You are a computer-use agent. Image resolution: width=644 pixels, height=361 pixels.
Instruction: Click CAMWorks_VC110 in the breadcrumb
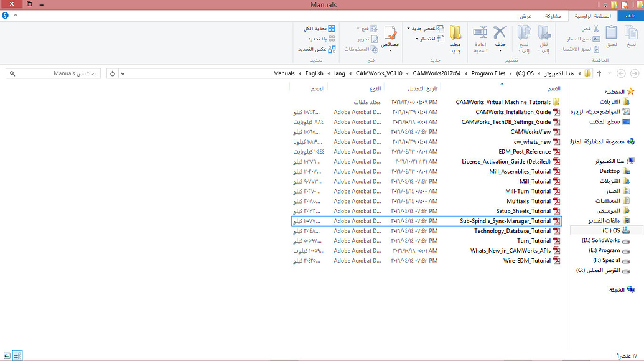379,73
